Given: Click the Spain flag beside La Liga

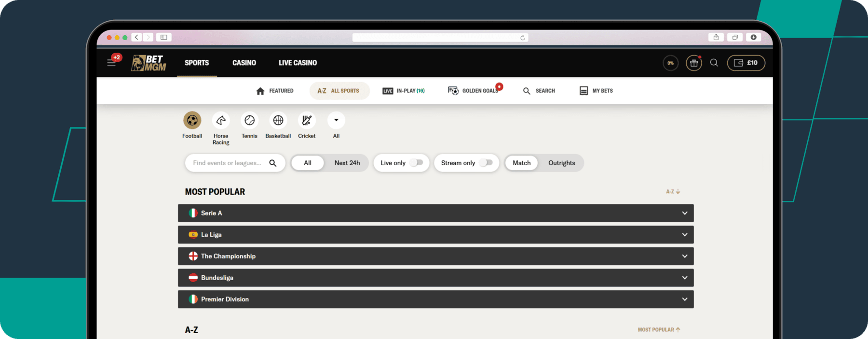Looking at the screenshot, I should tap(193, 235).
